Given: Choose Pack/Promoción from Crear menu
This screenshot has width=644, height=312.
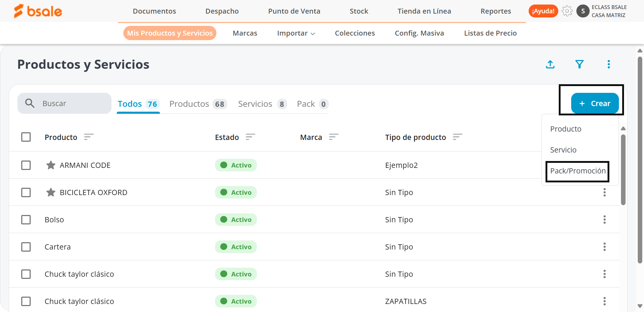Looking at the screenshot, I should tap(578, 171).
